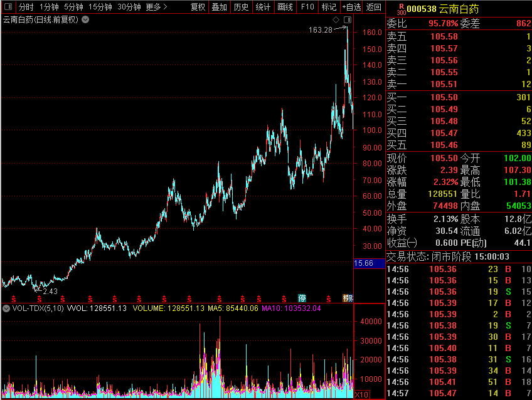Activate the 画线 drawing tools
This screenshot has width=532, height=400.
[x=285, y=7]
